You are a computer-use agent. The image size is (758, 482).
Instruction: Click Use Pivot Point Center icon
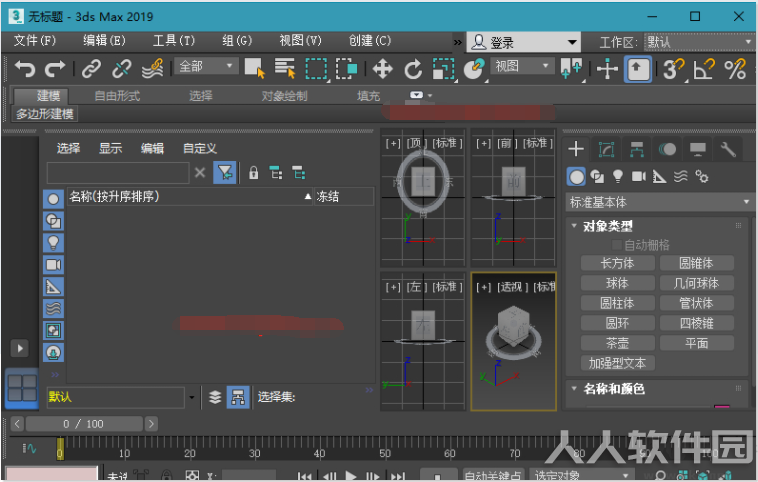click(x=571, y=68)
